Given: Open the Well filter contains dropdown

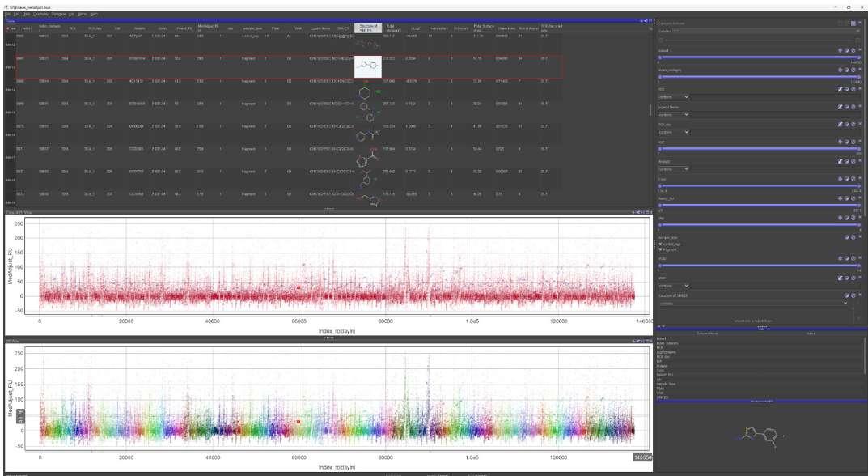Looking at the screenshot, I should (673, 286).
